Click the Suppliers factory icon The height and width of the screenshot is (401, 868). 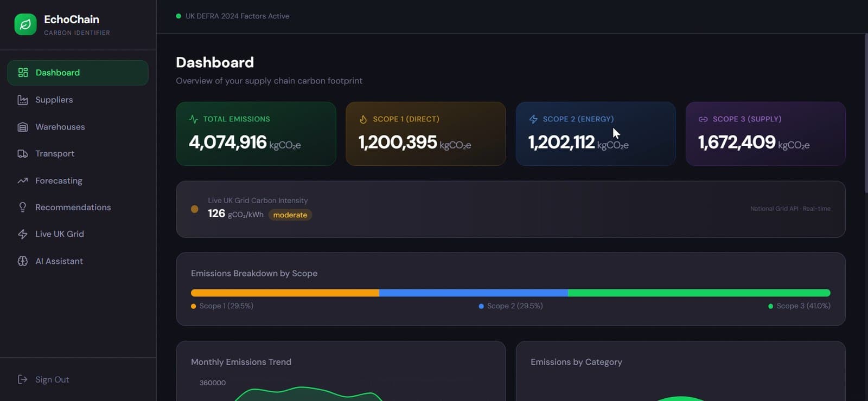coord(23,100)
